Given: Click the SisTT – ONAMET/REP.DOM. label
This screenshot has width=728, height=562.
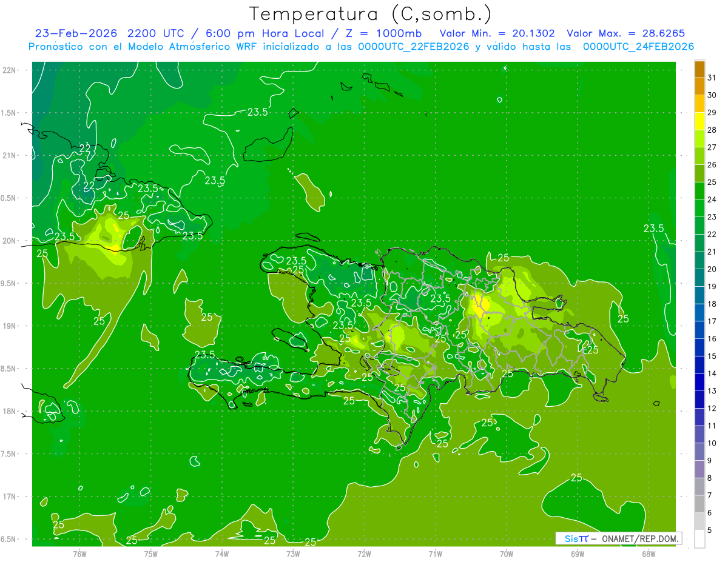Looking at the screenshot, I should [619, 538].
